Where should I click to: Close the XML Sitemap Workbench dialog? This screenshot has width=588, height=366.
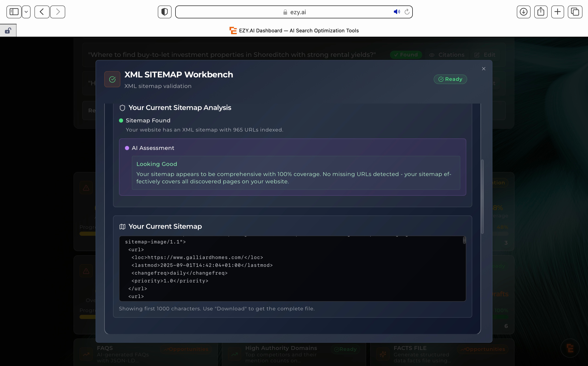(x=483, y=69)
